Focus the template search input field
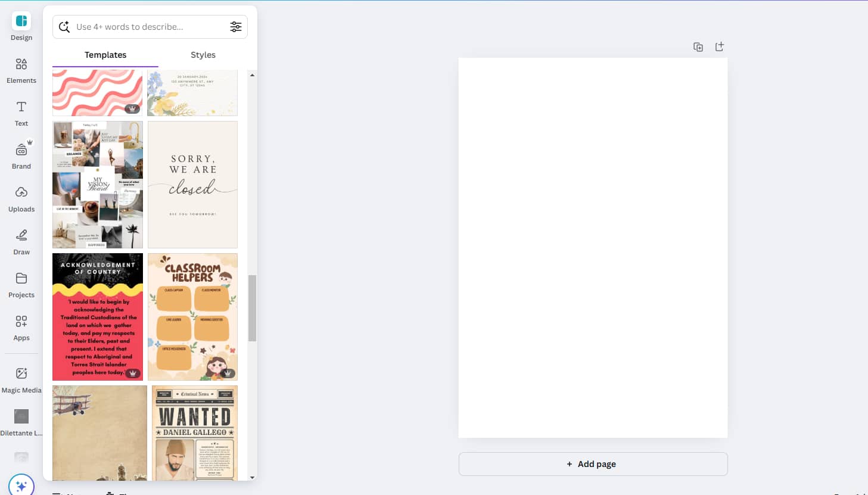The height and width of the screenshot is (495, 868). click(150, 27)
